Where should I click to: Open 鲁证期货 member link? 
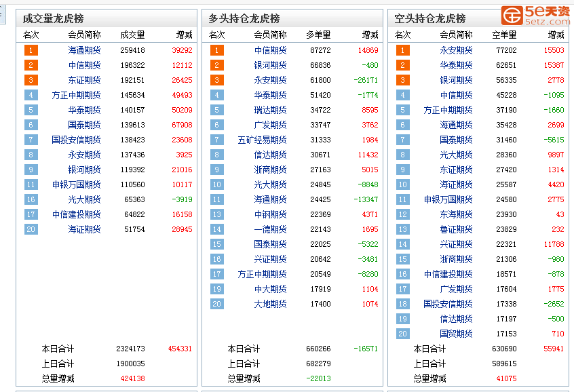pos(456,229)
